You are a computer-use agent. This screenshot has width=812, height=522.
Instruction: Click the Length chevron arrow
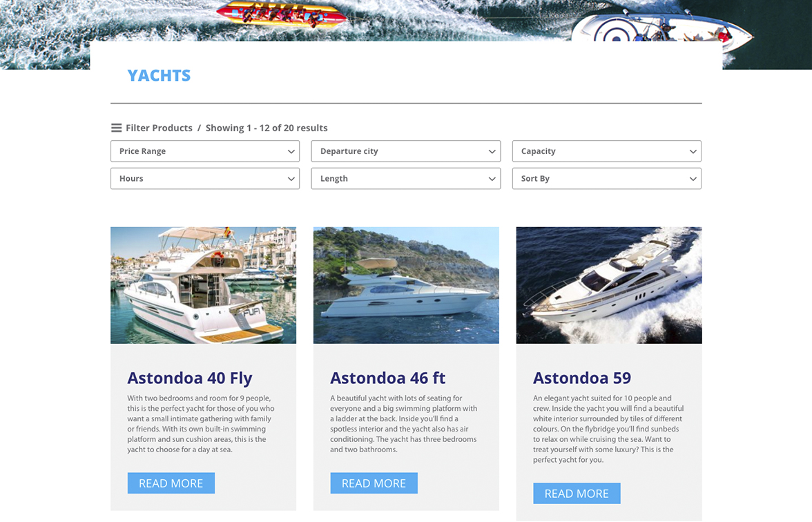[492, 180]
